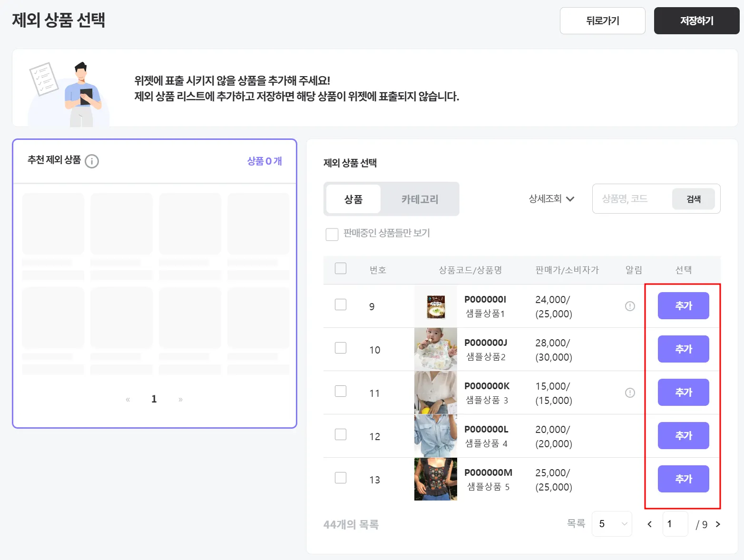The height and width of the screenshot is (560, 744).
Task: Click page 1 in recommended products pagination
Action: pos(154,399)
